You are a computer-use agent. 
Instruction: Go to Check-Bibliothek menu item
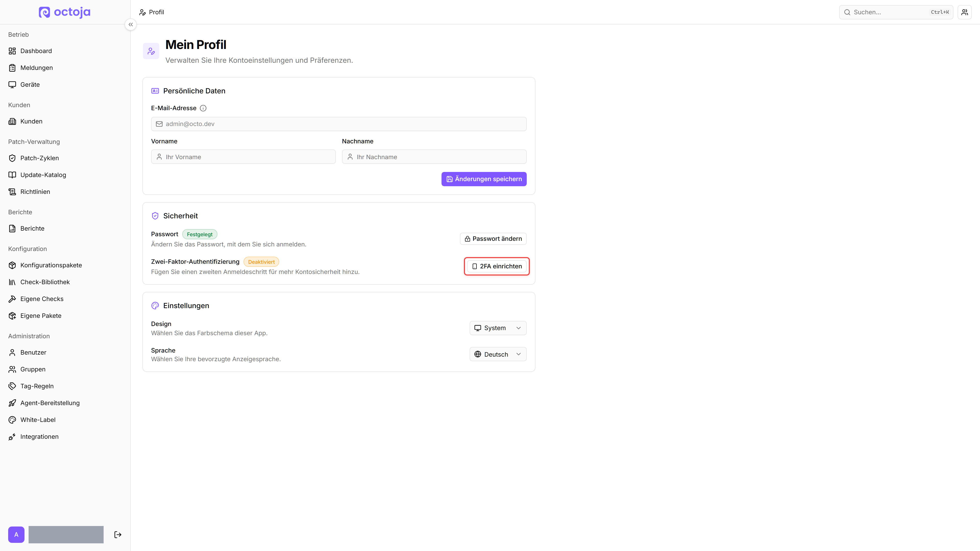pyautogui.click(x=65, y=282)
